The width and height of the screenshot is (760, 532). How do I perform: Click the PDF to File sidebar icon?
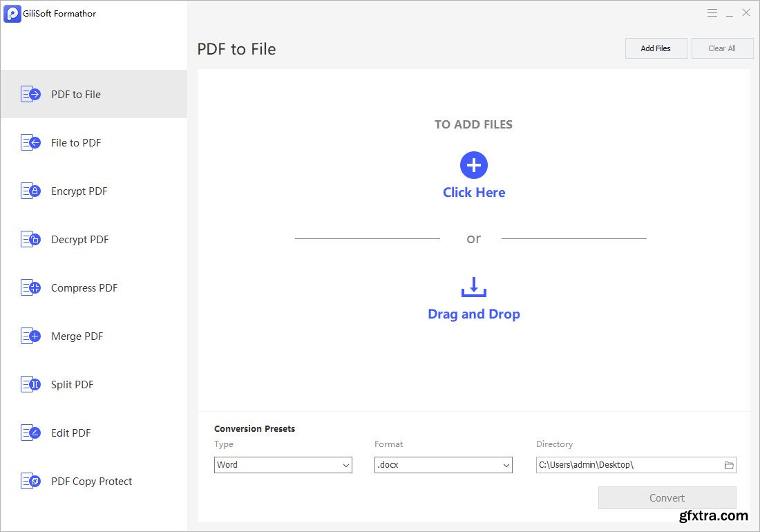30,95
